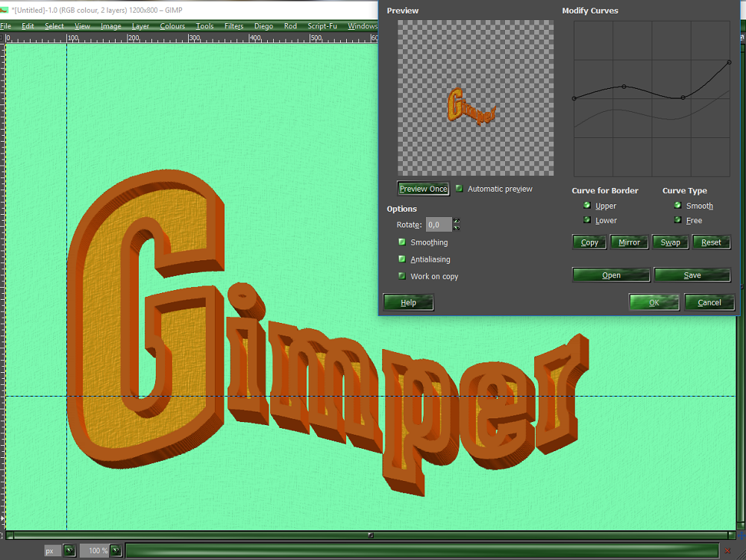The height and width of the screenshot is (560, 746).
Task: Open the Image menu
Action: click(111, 26)
